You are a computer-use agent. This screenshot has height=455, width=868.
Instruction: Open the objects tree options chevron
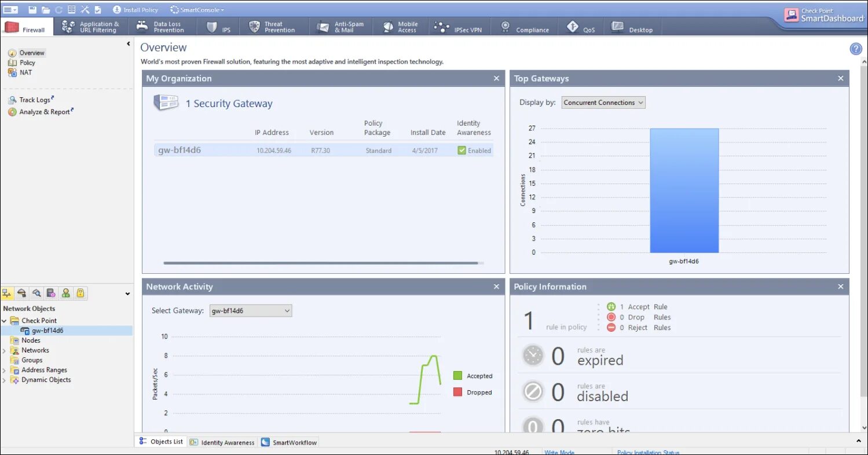point(127,294)
